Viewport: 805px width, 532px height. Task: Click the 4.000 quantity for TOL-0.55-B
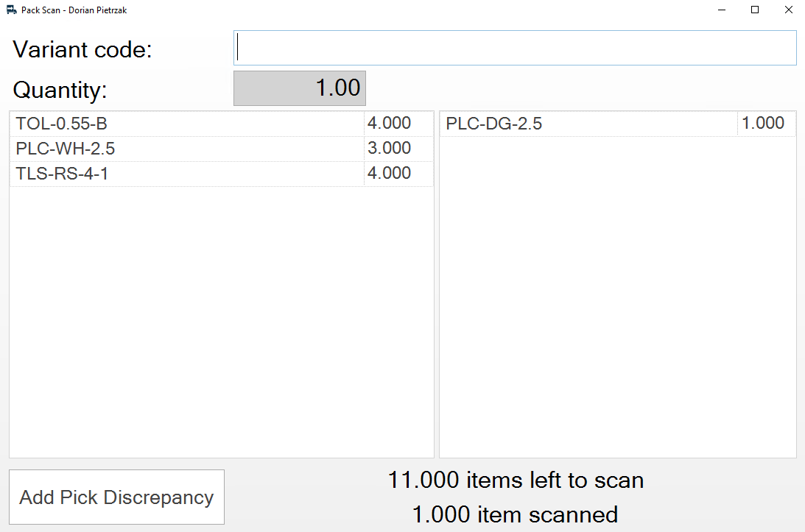pyautogui.click(x=389, y=123)
